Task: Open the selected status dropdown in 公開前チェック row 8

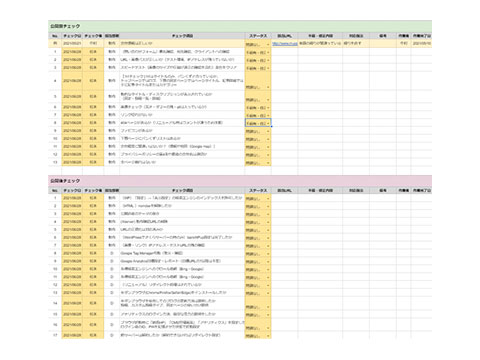Action: click(x=268, y=123)
